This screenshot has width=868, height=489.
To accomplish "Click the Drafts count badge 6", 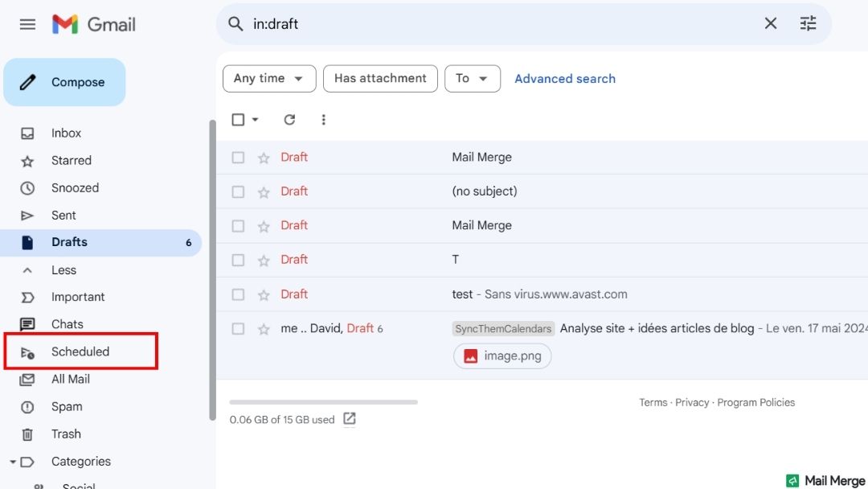I will 189,243.
